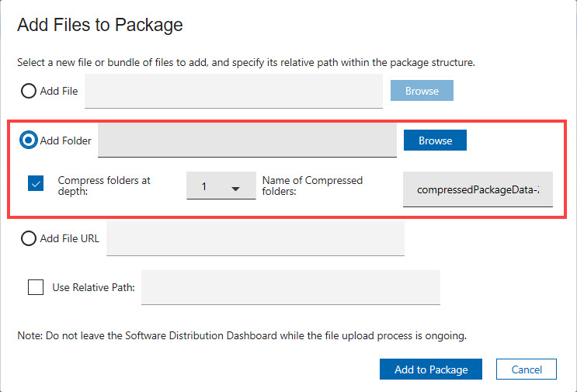Click the Add to Package button
Viewport: 577px width, 392px height.
(431, 369)
